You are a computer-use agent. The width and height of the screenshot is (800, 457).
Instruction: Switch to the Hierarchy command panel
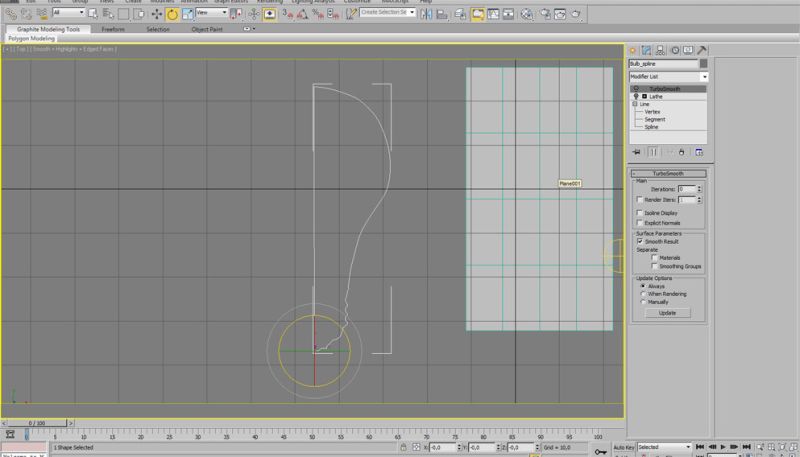click(660, 50)
